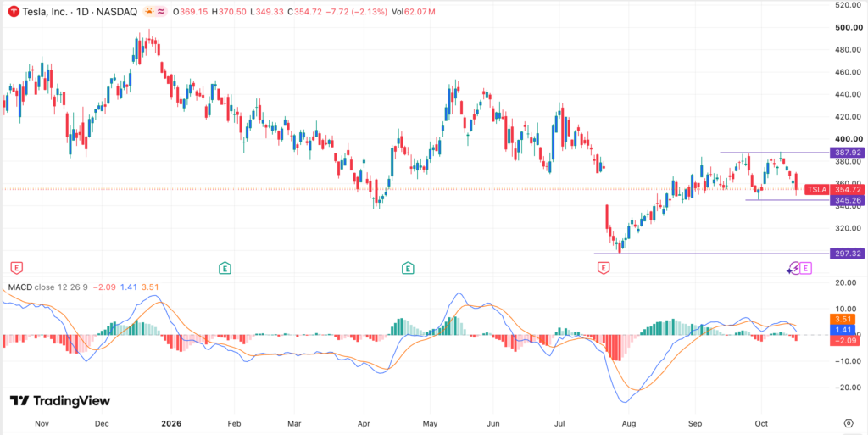Click the 400.00 price axis label
868x435 pixels.
click(x=848, y=139)
